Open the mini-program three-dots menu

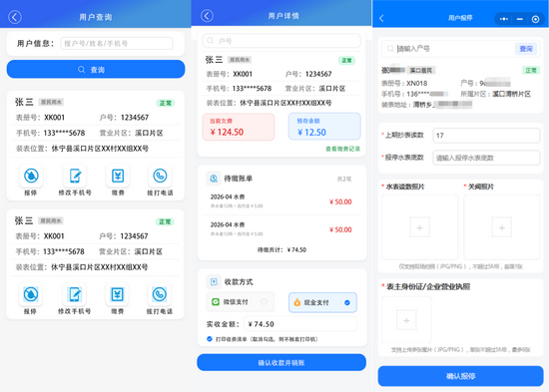tap(504, 19)
